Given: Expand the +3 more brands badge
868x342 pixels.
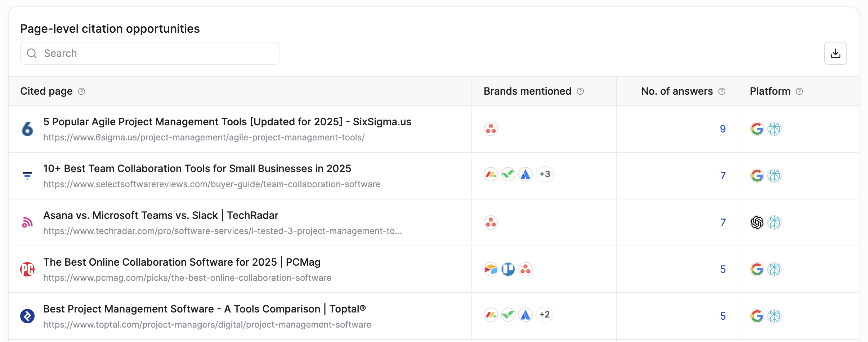Looking at the screenshot, I should pos(545,174).
